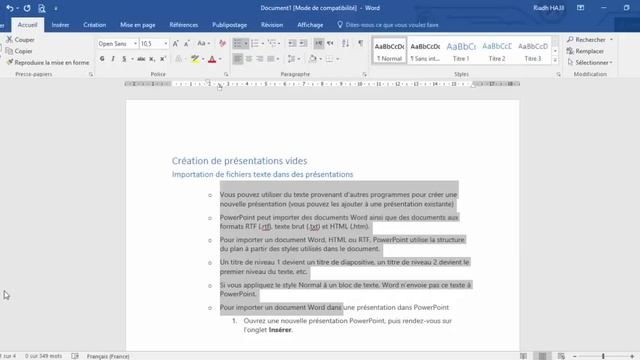Switch to the Révision tab
The height and width of the screenshot is (360, 640).
click(x=272, y=25)
